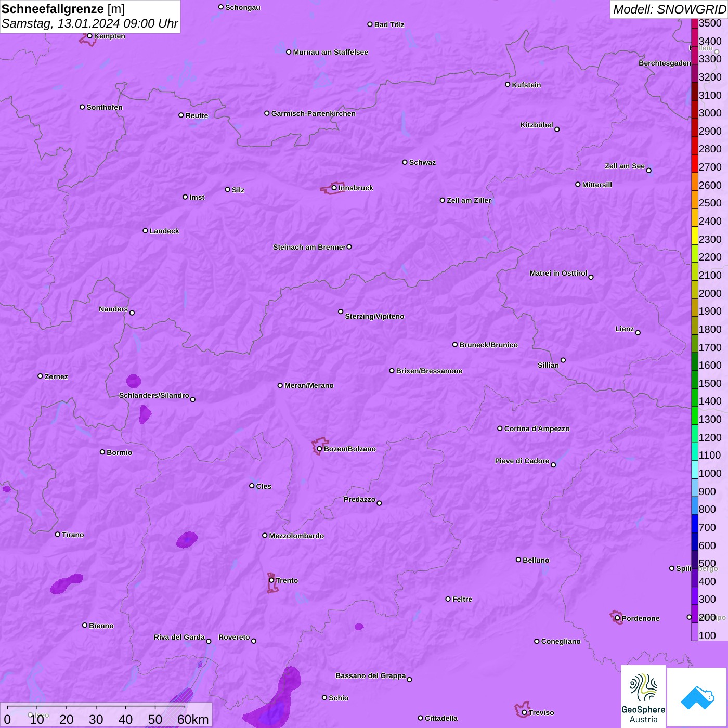Image resolution: width=728 pixels, height=728 pixels.
Task: Click the Bruneck/Brunico label
Action: pyautogui.click(x=488, y=345)
